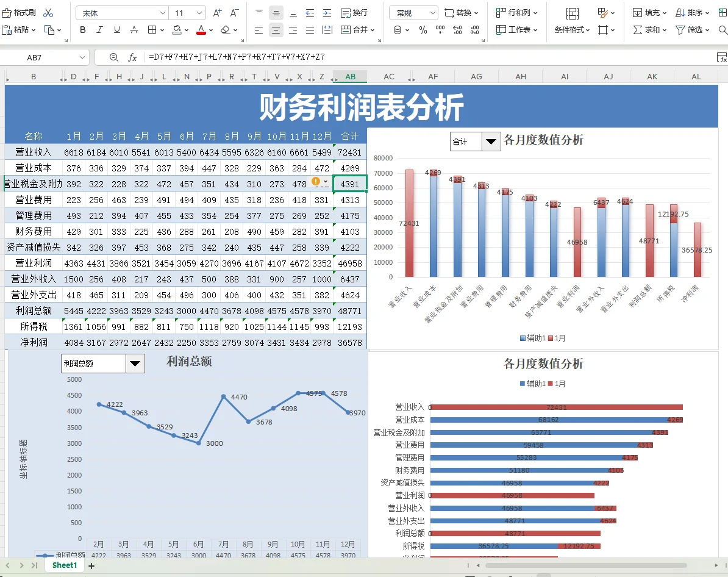Screen dimensions: 728x577
Task: Go to last sheet arrow
Action: (x=34, y=565)
